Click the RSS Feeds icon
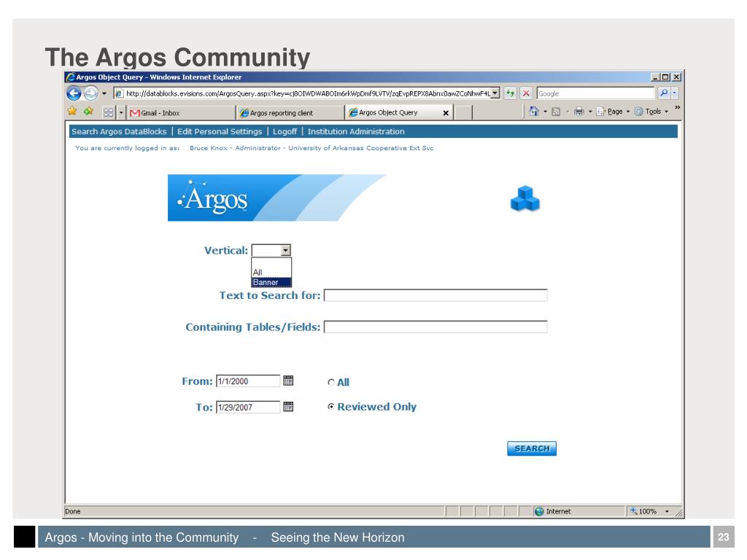The image size is (747, 560). (555, 112)
